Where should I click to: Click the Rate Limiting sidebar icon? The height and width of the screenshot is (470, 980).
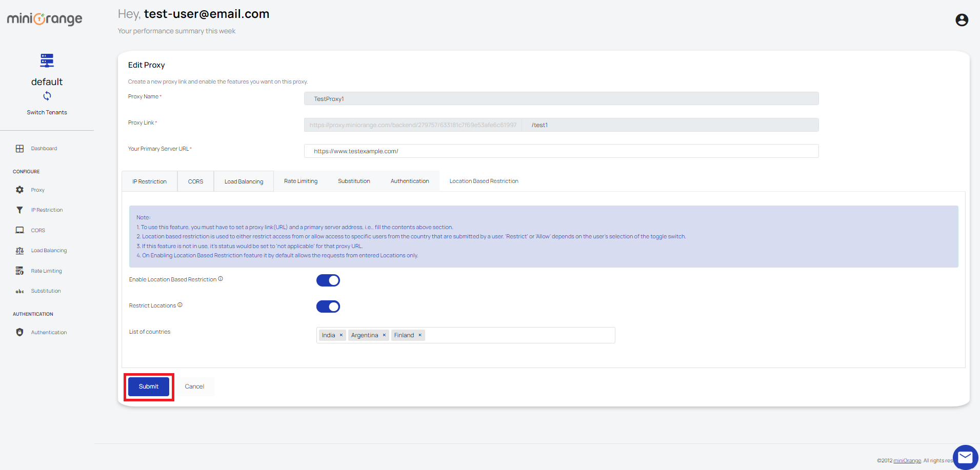[19, 271]
